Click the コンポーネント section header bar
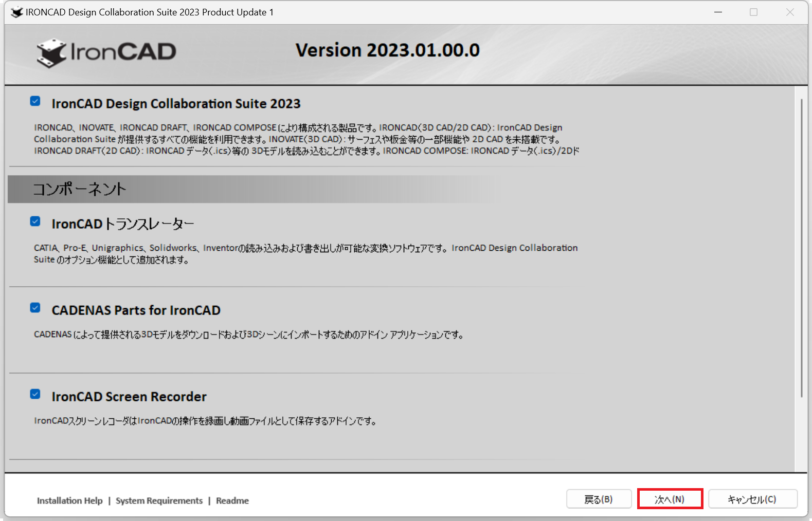The width and height of the screenshot is (812, 521). tap(252, 189)
